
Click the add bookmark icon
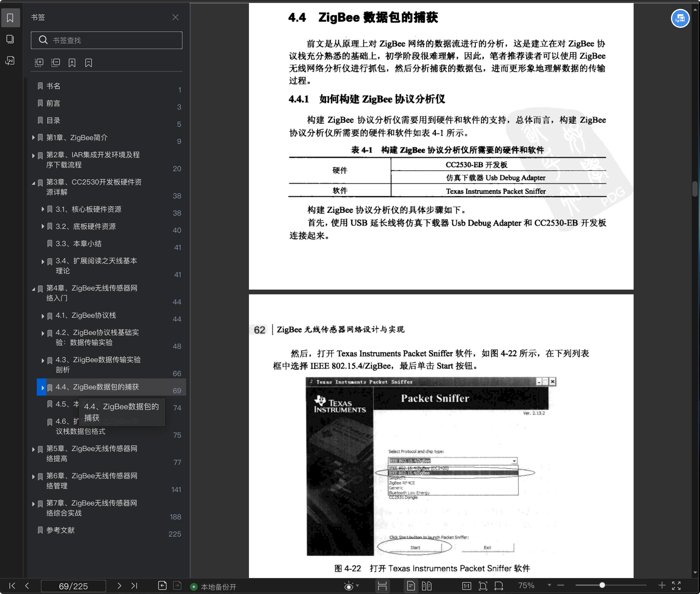coord(72,63)
